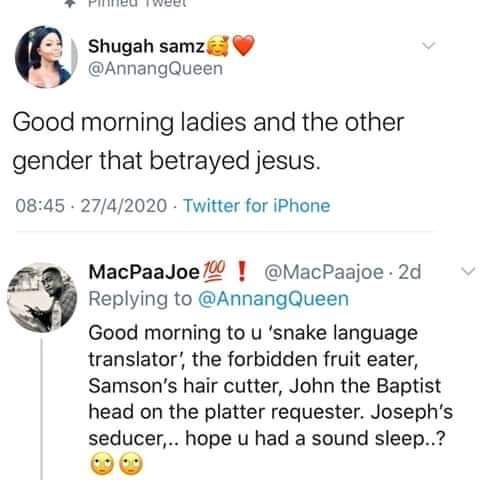Click the Shugah samz display name
Screen dimensions: 480x480
pos(146,46)
